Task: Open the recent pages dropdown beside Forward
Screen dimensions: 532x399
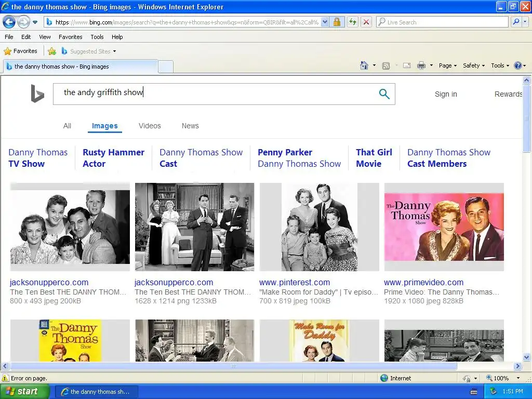Action: pos(35,22)
